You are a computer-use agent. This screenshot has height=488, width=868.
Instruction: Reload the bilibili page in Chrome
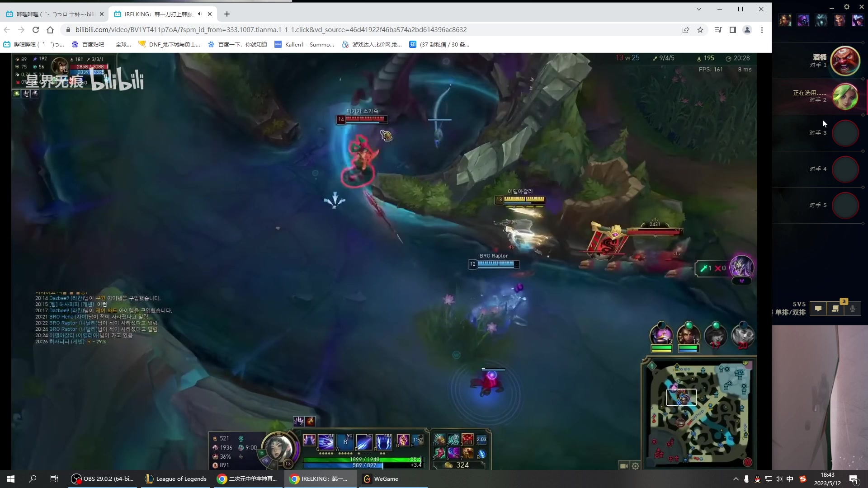coord(36,30)
